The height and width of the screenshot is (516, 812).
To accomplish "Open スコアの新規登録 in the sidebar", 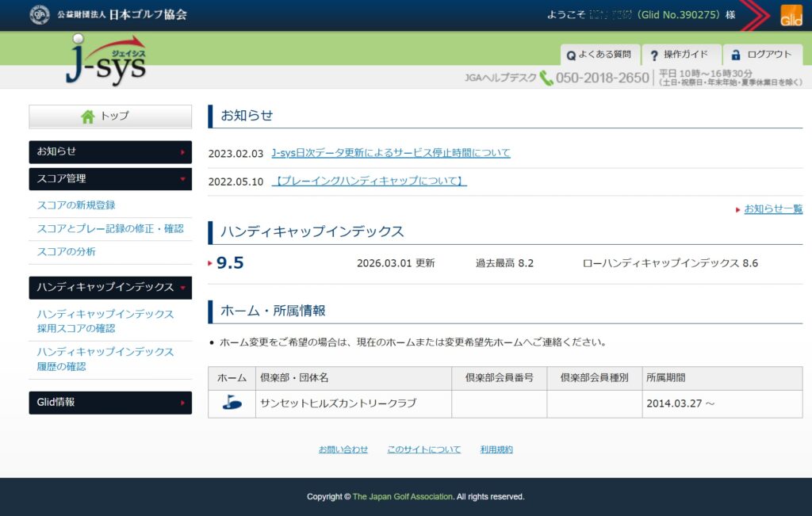I will pos(76,205).
